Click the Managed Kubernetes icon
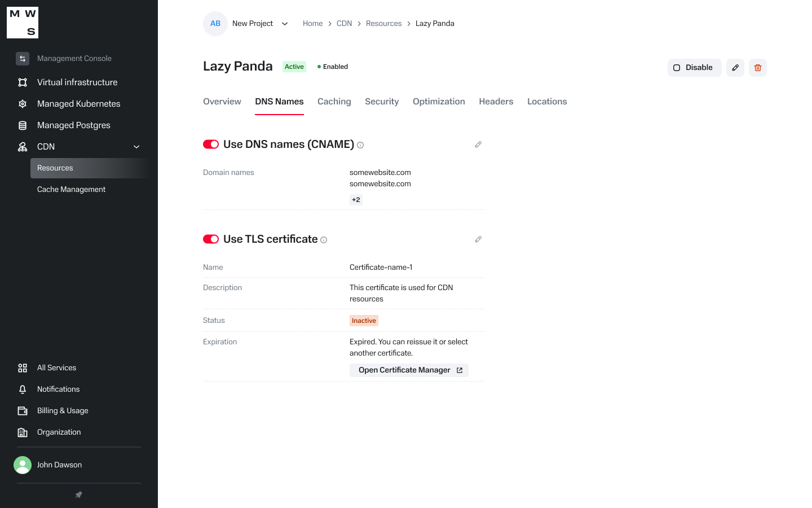 click(x=23, y=104)
